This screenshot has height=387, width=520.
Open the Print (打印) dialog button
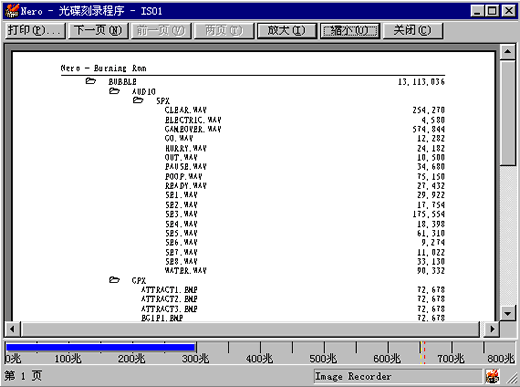pyautogui.click(x=35, y=31)
